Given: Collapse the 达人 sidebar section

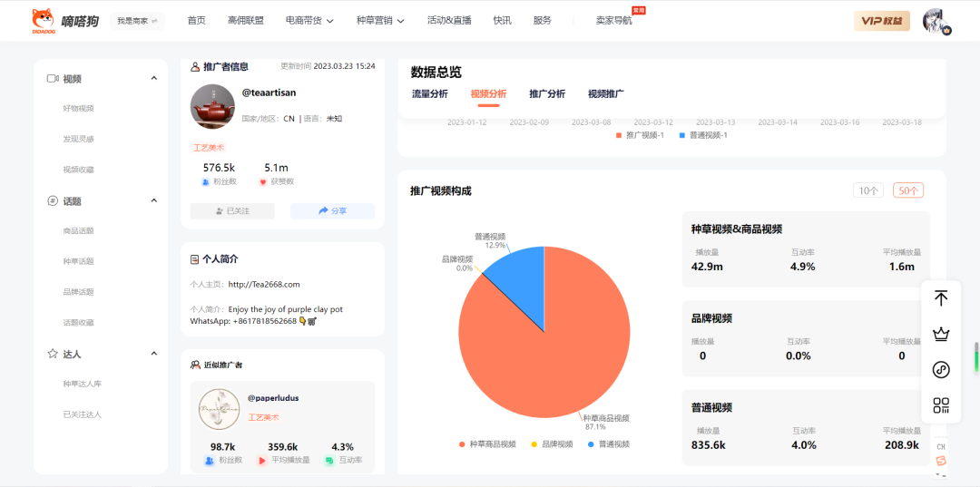Looking at the screenshot, I should click(153, 354).
